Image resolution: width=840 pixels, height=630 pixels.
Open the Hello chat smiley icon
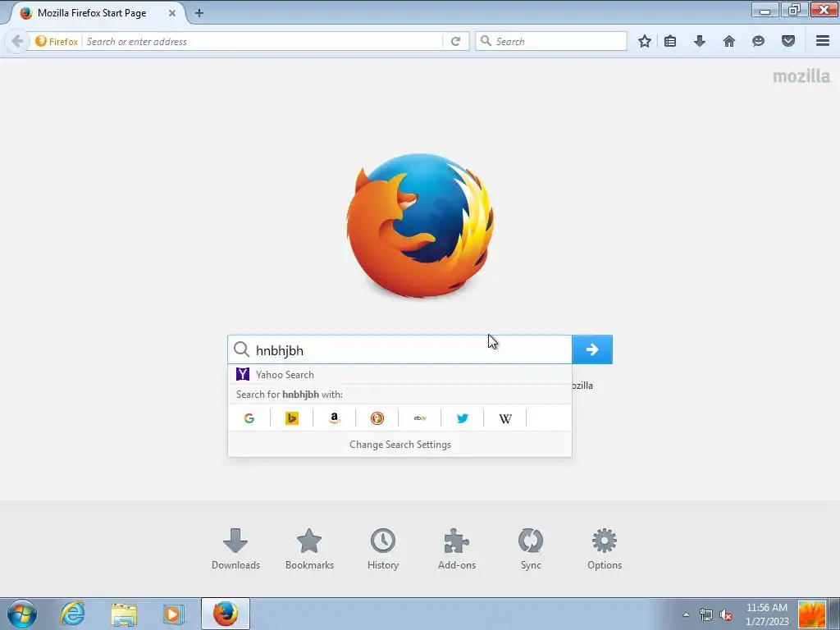[x=758, y=41]
